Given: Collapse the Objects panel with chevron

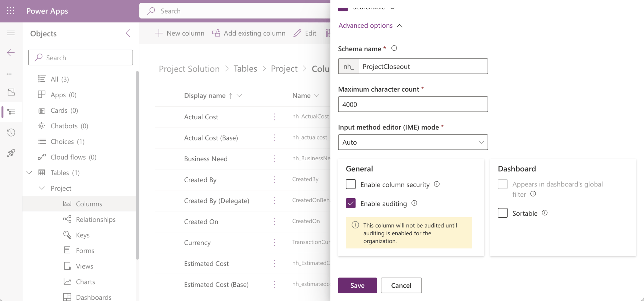Looking at the screenshot, I should click(x=128, y=33).
